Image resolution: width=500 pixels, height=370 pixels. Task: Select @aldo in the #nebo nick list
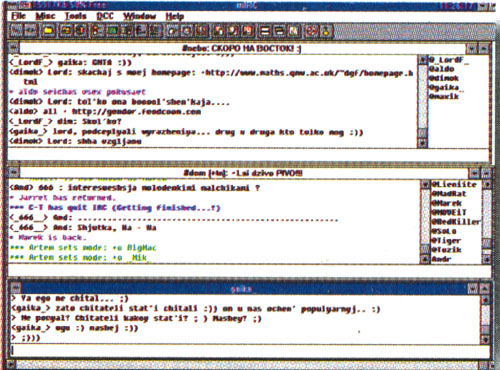(x=441, y=69)
